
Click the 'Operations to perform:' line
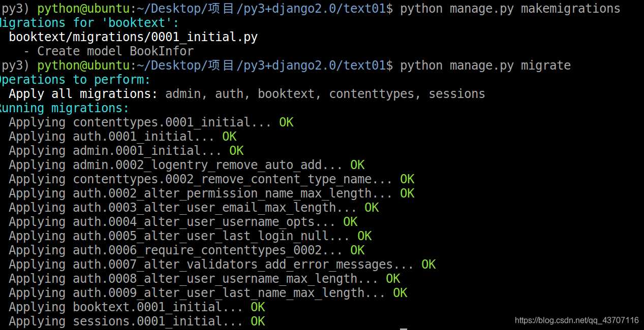(x=75, y=80)
